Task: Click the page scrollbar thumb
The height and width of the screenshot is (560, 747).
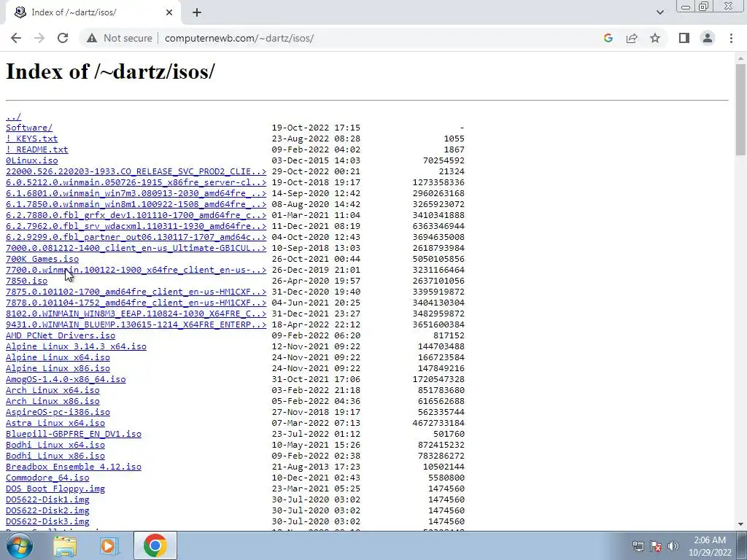Action: pos(740,109)
